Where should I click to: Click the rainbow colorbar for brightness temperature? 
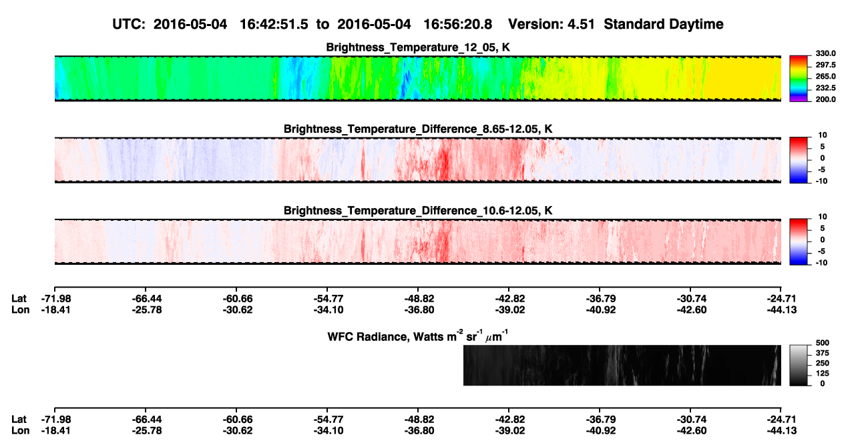799,78
